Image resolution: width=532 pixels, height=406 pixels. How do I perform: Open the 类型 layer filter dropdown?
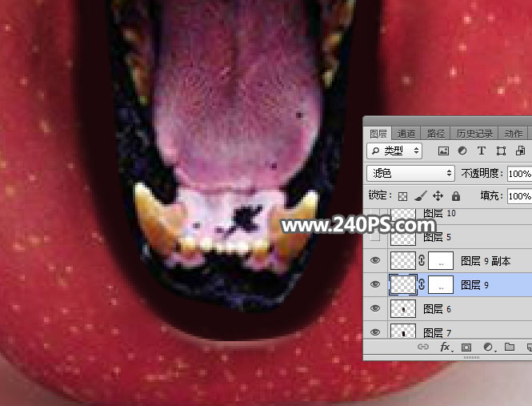pos(394,151)
